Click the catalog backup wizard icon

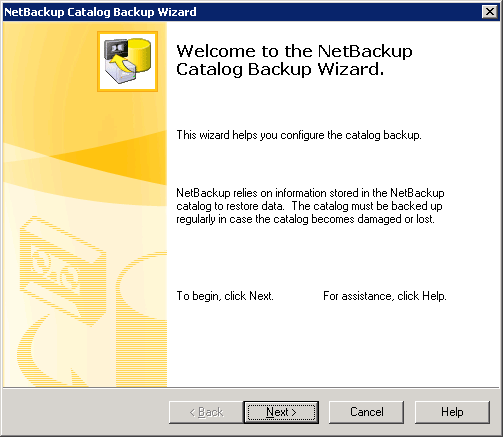pos(127,61)
